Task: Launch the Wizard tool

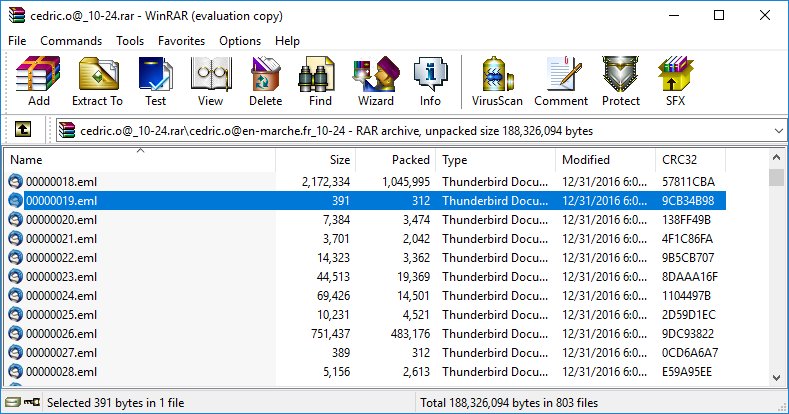Action: click(376, 81)
